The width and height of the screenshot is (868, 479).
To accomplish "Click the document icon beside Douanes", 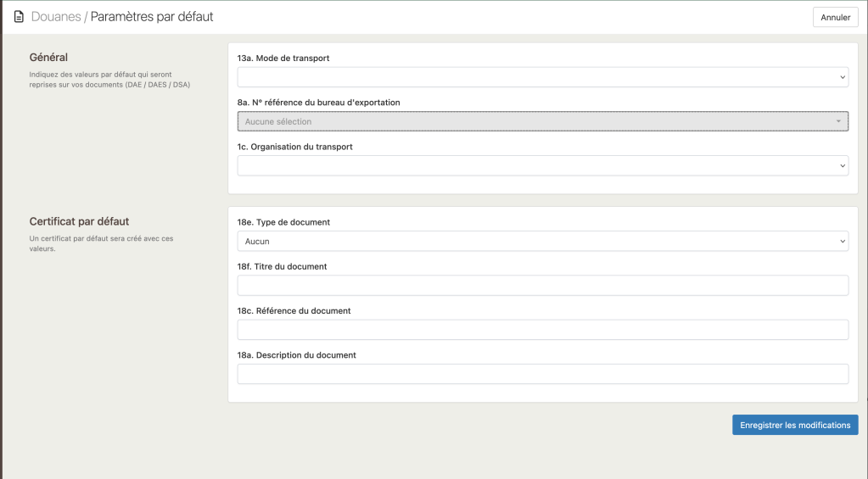I will click(19, 17).
